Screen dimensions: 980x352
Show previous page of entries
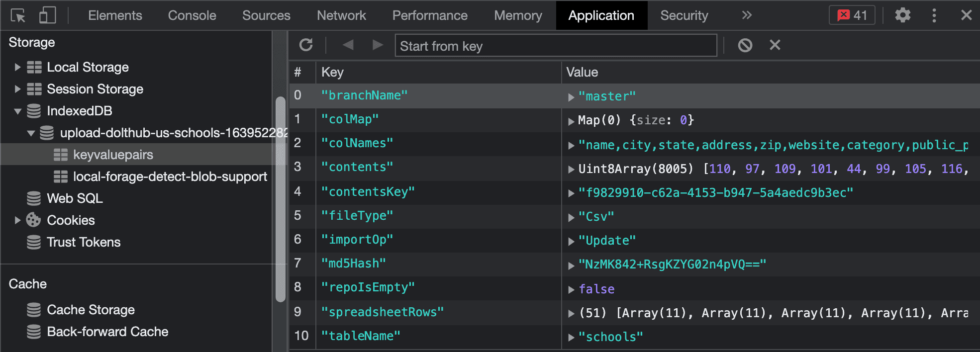[348, 45]
